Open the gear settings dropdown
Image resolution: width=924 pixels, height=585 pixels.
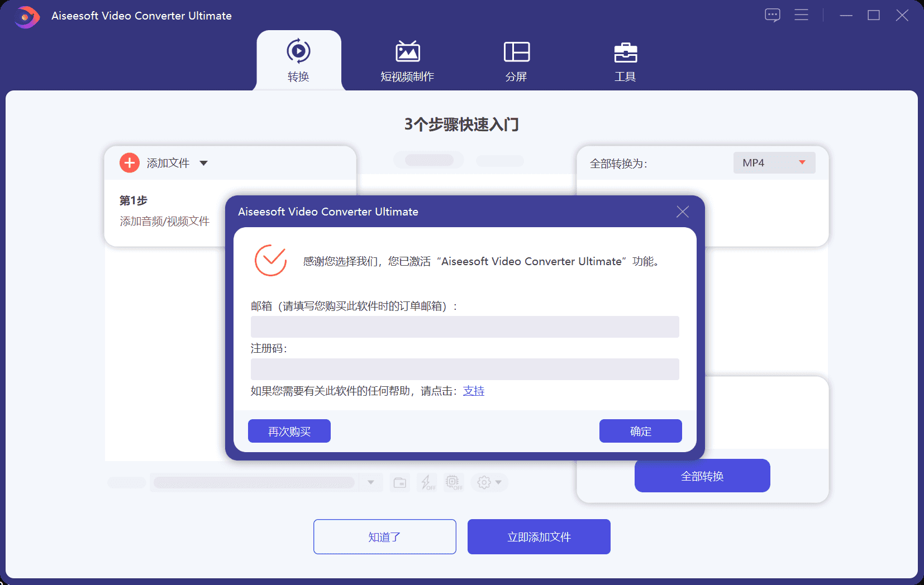(x=489, y=482)
